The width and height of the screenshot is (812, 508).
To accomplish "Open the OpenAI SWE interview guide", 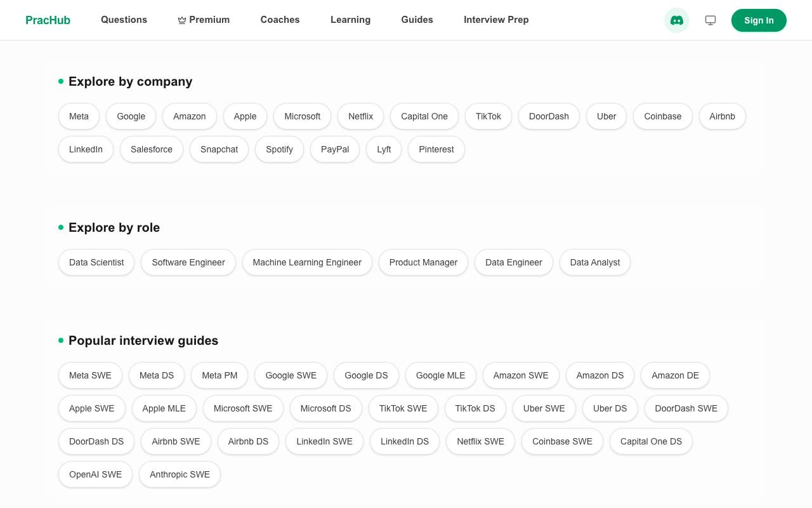I will click(95, 474).
